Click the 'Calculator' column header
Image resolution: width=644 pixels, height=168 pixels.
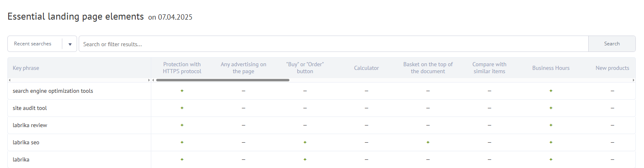366,68
